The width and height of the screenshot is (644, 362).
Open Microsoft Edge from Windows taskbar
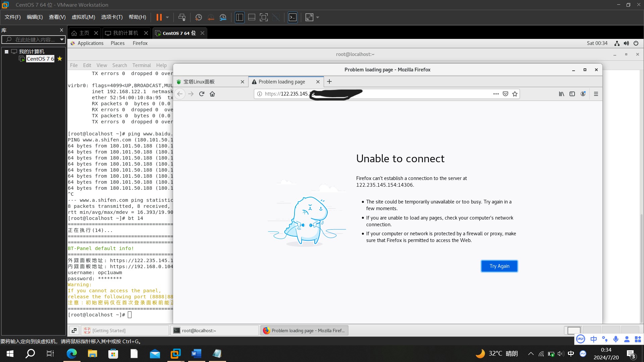point(72,354)
